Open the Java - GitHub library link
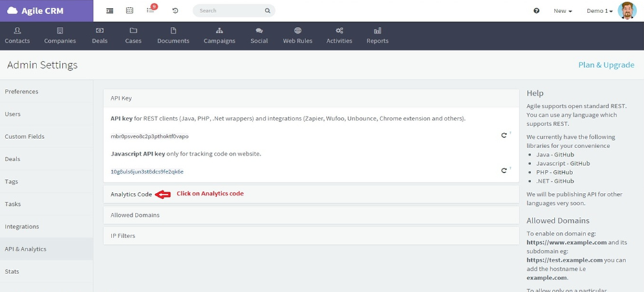 [555, 155]
